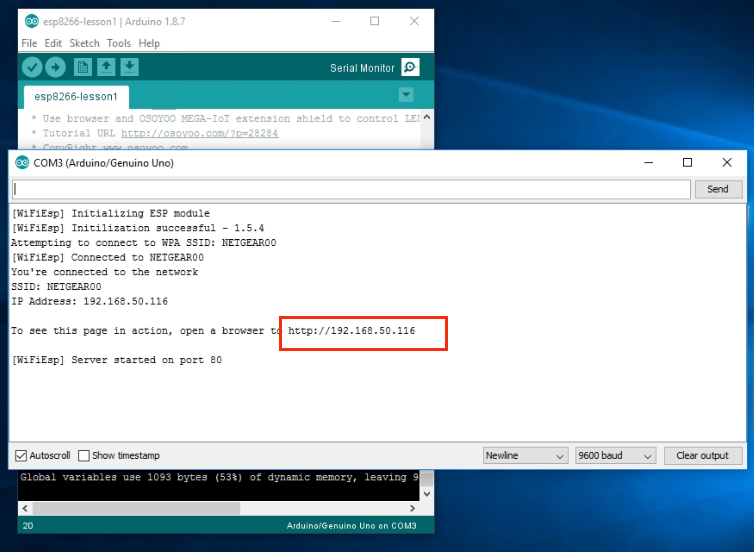Open the Serial Monitor magnifier icon
This screenshot has height=552, width=754.
point(410,67)
